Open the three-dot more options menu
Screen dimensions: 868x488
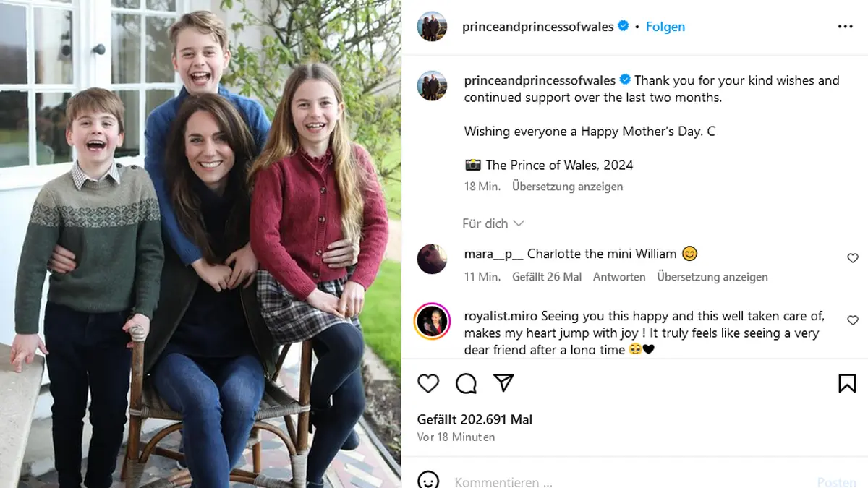[845, 27]
